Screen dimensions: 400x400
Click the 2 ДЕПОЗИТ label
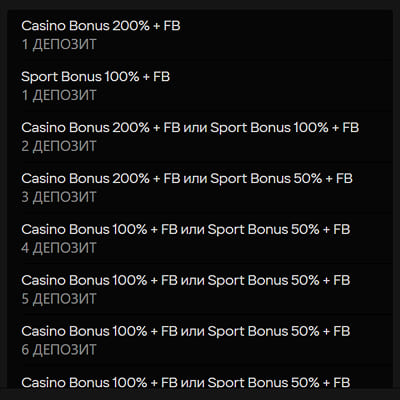[59, 146]
